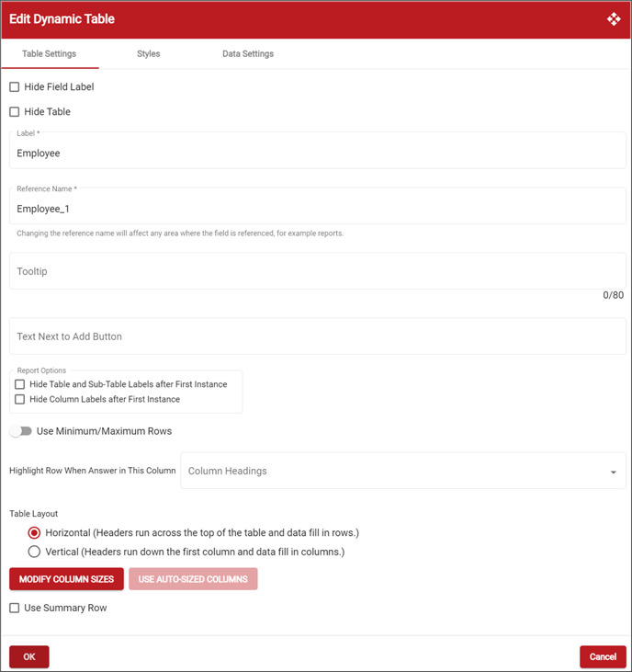This screenshot has height=672, width=632.
Task: Click the Label field containing Employee
Action: coord(317,154)
